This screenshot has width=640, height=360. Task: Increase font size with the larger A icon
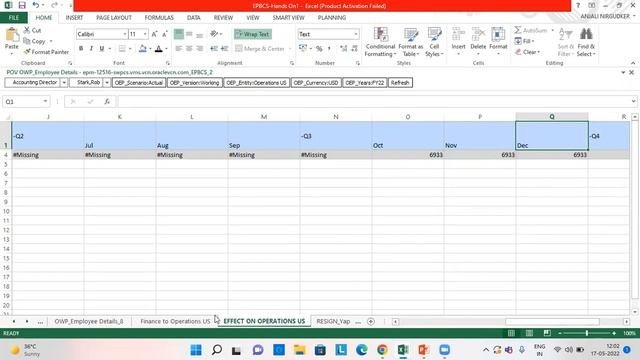[154, 34]
